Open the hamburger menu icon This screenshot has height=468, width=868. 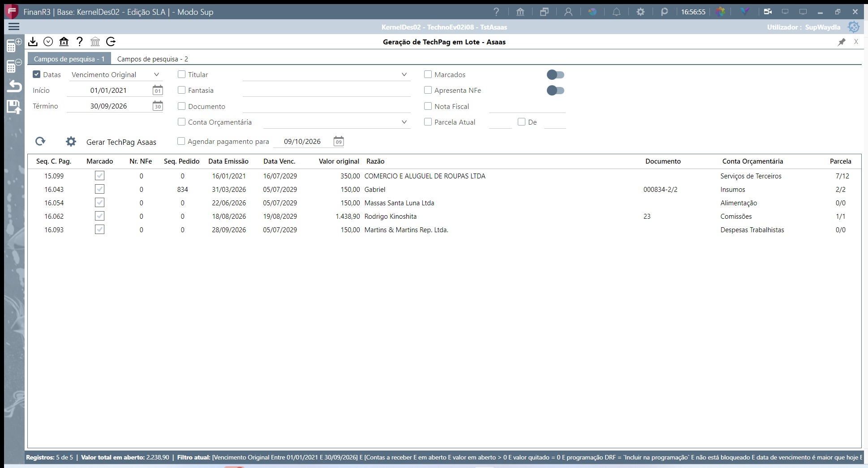coord(14,27)
